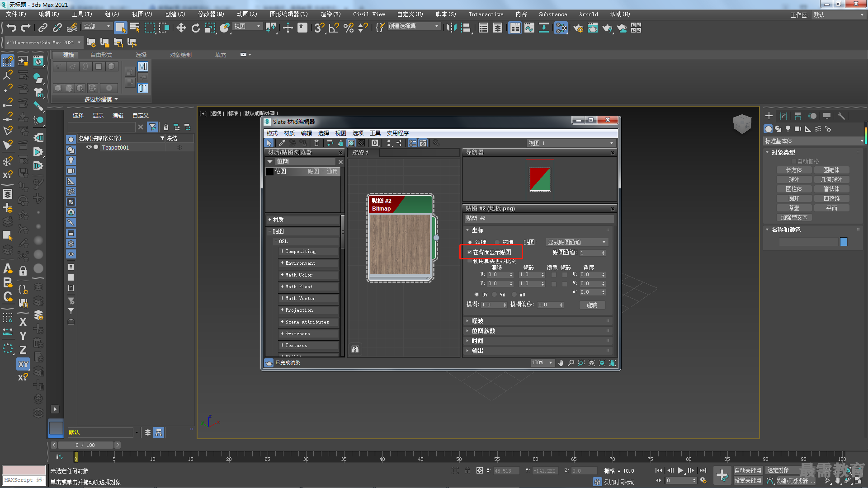This screenshot has height=488, width=868.
Task: Toggle the U Mirror checkbox
Action: click(x=554, y=275)
